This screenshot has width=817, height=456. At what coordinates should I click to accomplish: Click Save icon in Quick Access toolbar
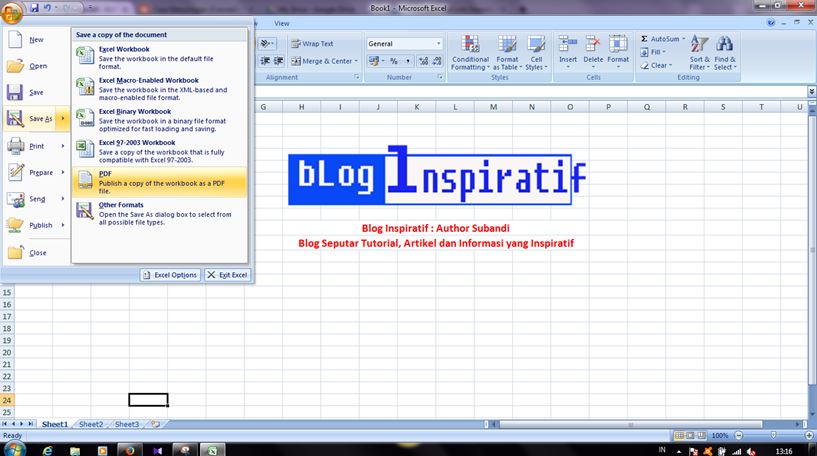point(34,8)
